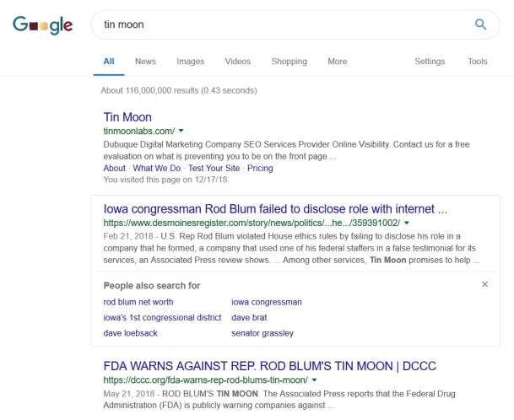Open the What We Do sitelink
The height and width of the screenshot is (420, 514).
click(x=157, y=168)
